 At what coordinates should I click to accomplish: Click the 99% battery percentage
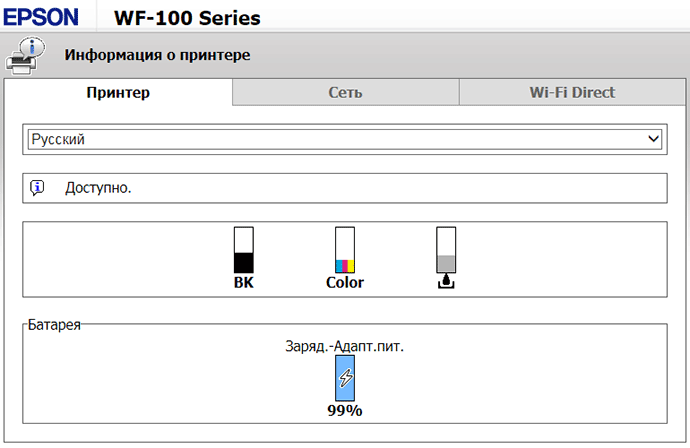(x=345, y=411)
